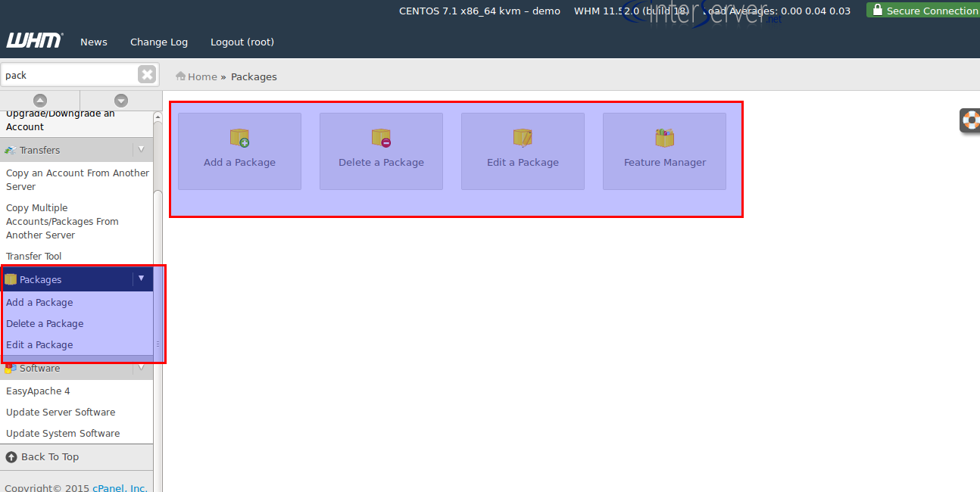
Task: Click the Feature Manager tile label
Action: click(665, 162)
